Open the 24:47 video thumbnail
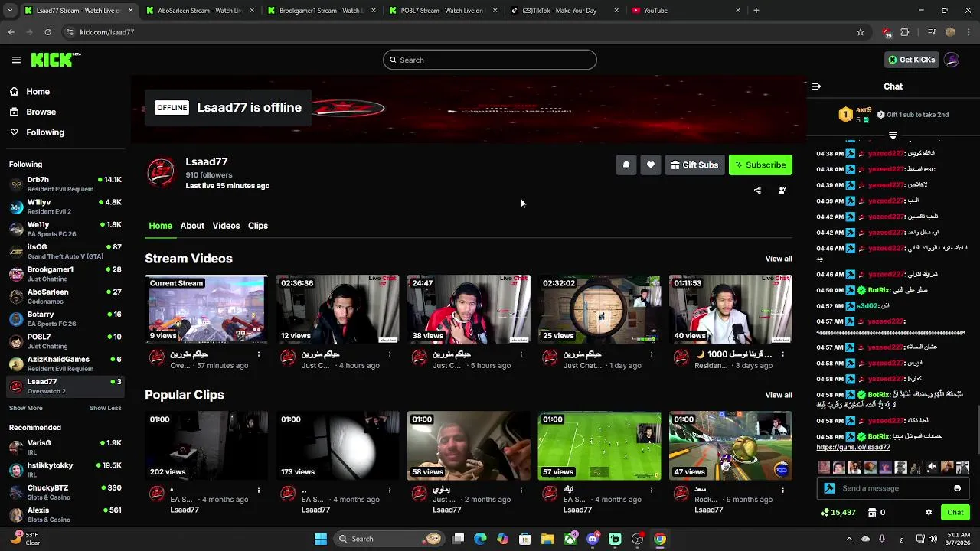The image size is (980, 551). pos(468,309)
